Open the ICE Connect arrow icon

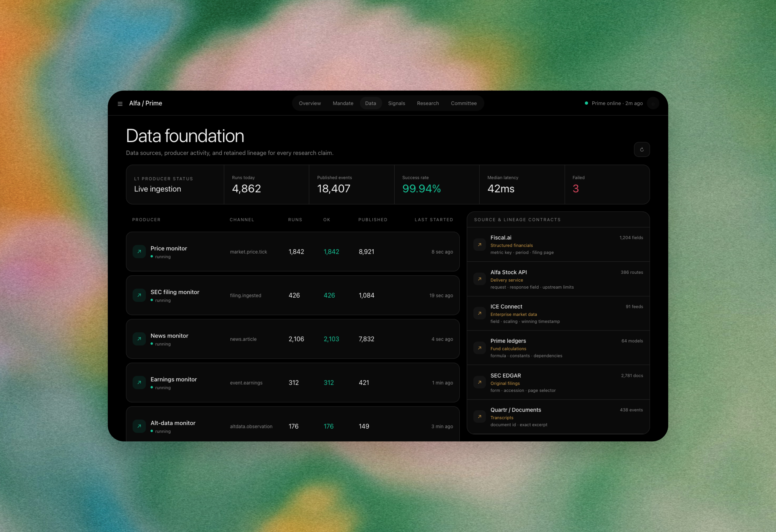479,313
